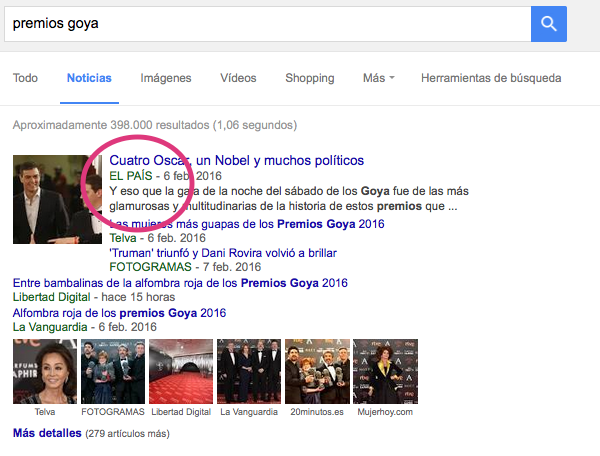Open 'Las mujeres más guapas de los Premios Goya 2016'
This screenshot has width=600, height=456.
[247, 224]
